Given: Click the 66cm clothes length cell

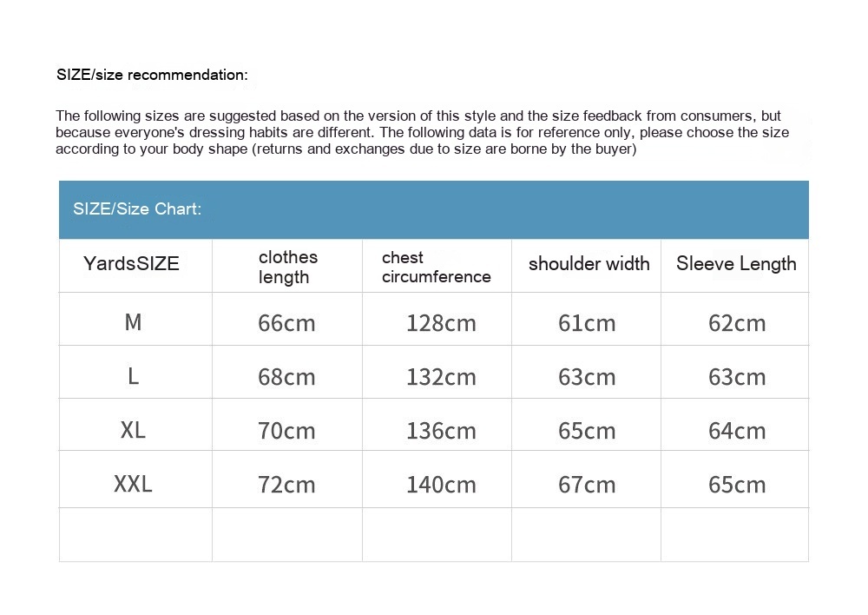Looking at the screenshot, I should [286, 323].
